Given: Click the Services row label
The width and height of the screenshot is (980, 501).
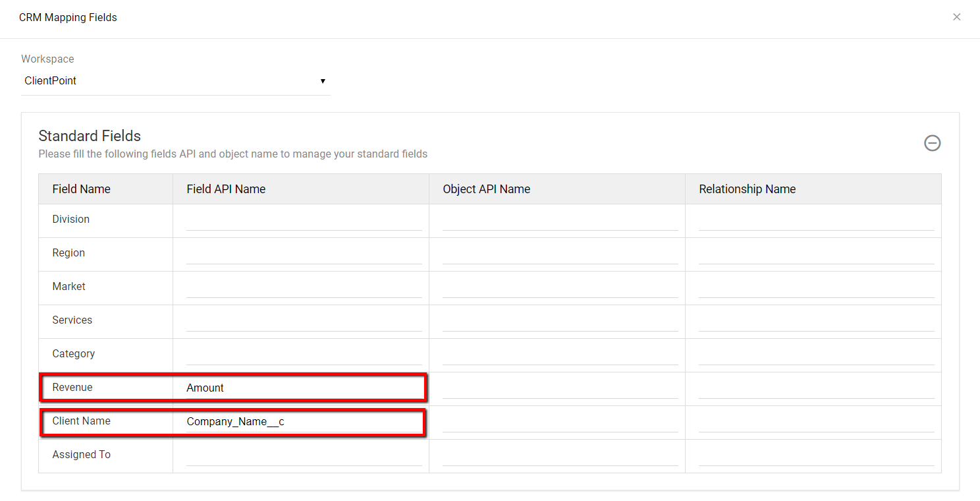Looking at the screenshot, I should (72, 320).
